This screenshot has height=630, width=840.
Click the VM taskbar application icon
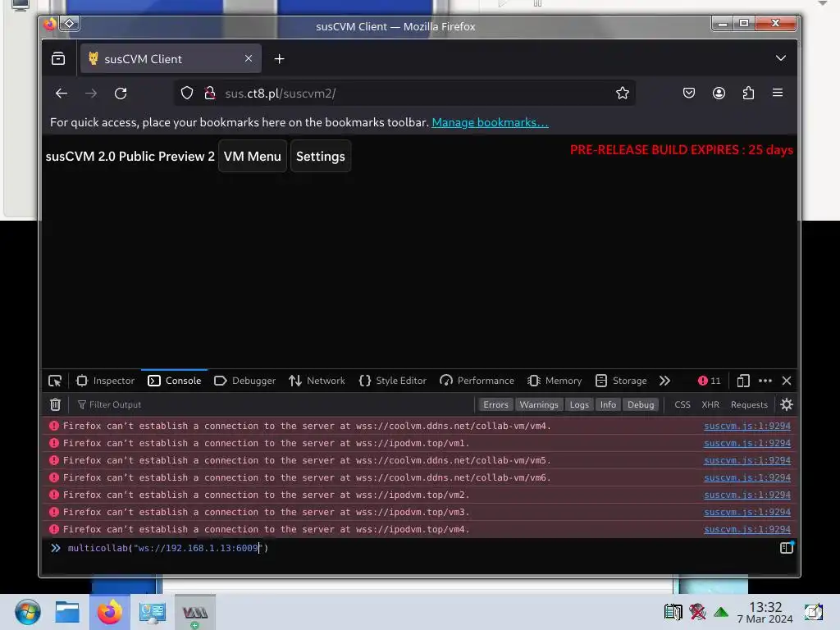[195, 612]
